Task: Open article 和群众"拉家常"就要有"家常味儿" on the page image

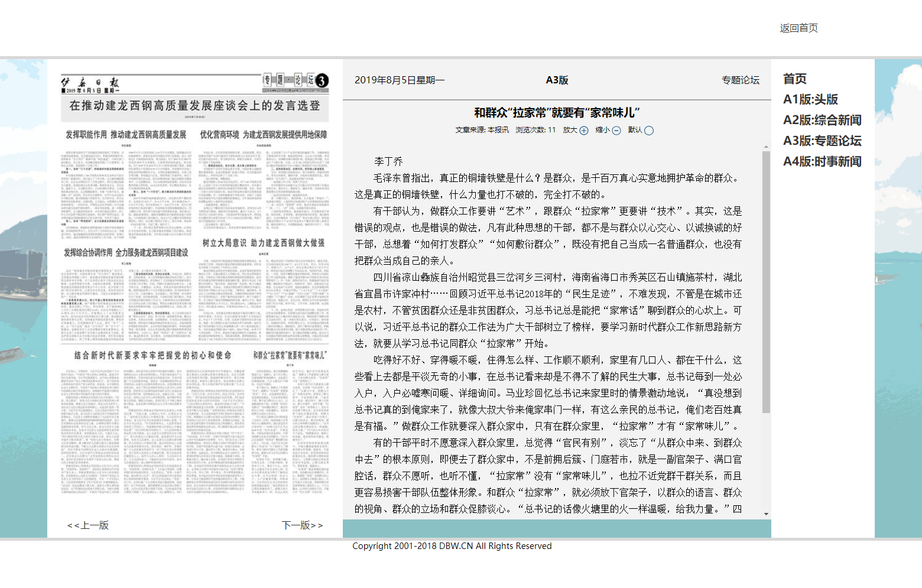Action: [290, 355]
